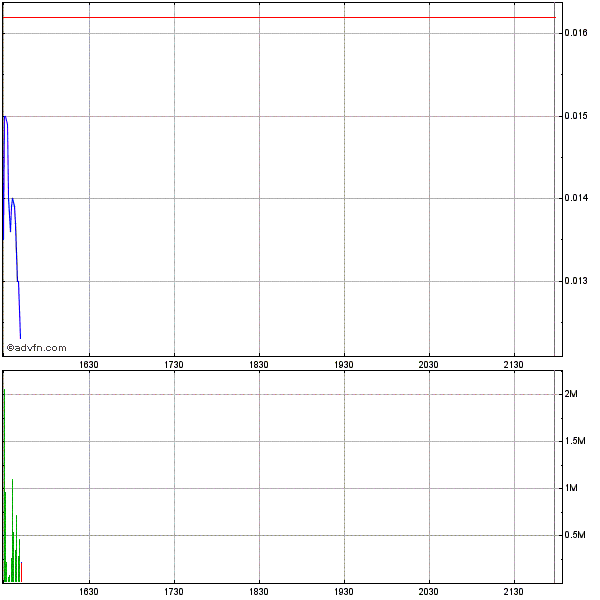Click 1630 time label under price chart
Screen dimensions: 600x600
(x=89, y=365)
